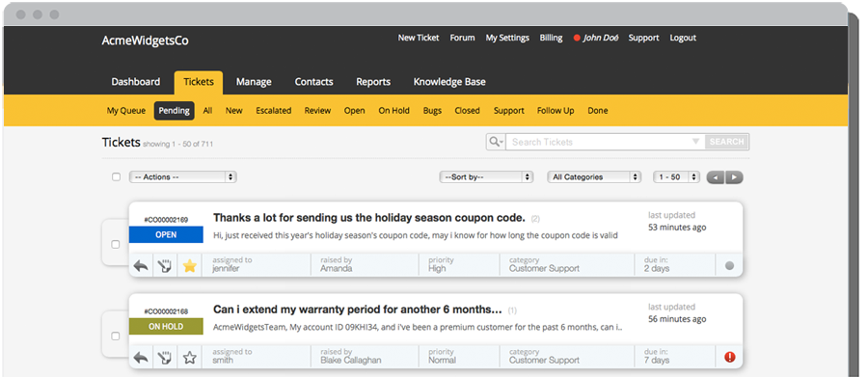868x377 pixels.
Task: Click the gray status dot on the coupon ticket
Action: pyautogui.click(x=730, y=266)
